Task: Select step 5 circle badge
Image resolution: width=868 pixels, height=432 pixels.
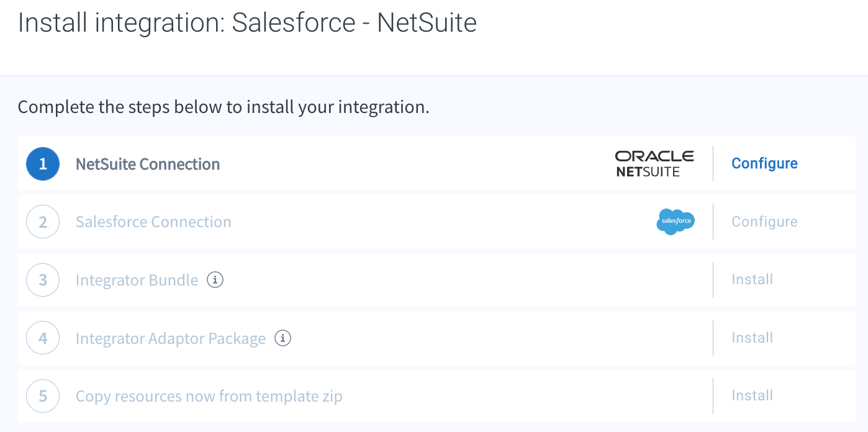Action: 43,396
